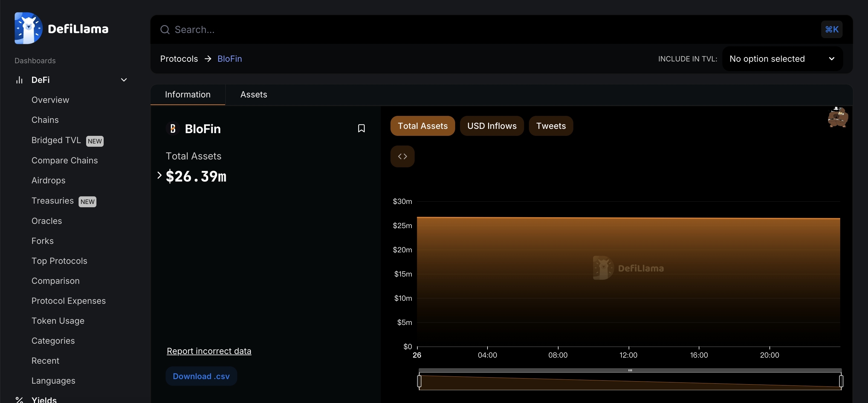Switch to the Information tab
The height and width of the screenshot is (403, 868).
188,94
